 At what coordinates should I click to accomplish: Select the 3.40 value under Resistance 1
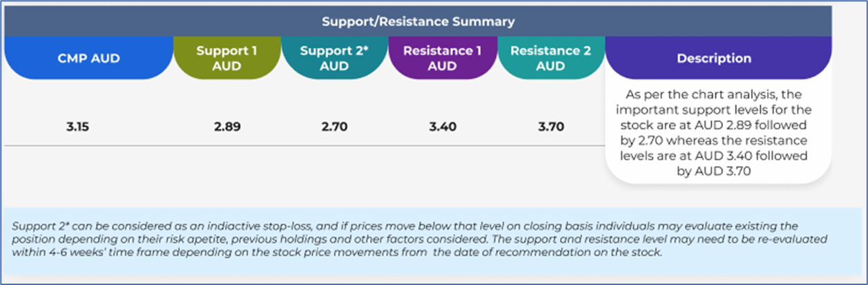tap(443, 126)
